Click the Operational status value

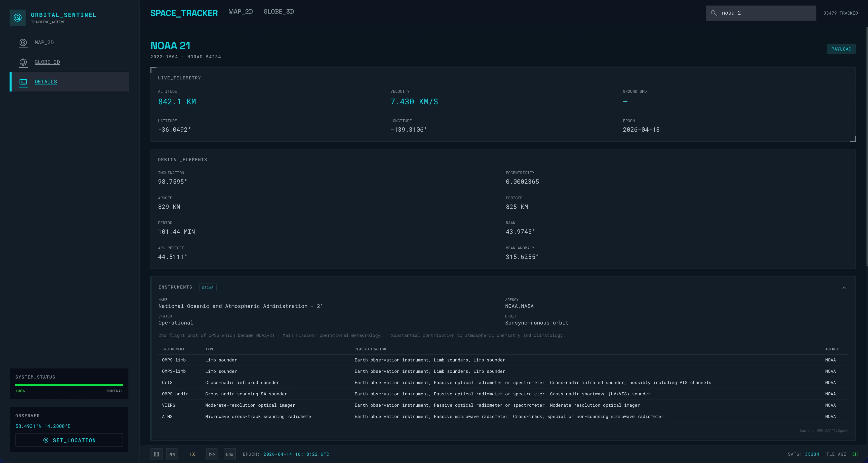tap(176, 323)
